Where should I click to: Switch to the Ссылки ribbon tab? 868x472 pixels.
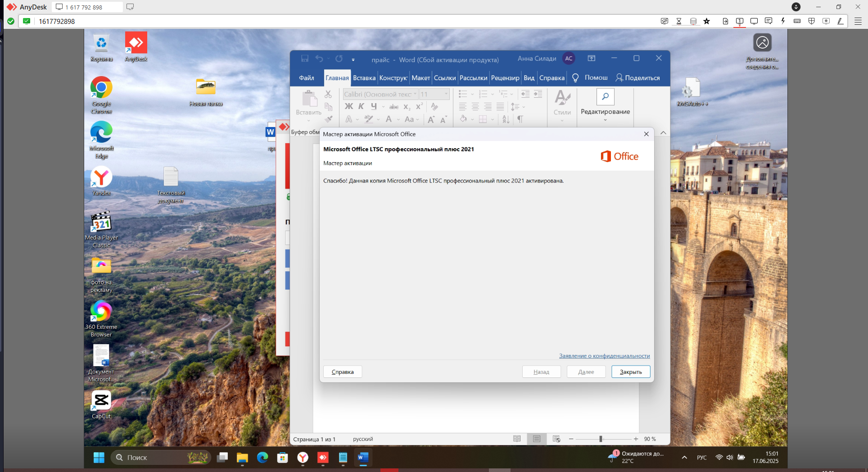pyautogui.click(x=445, y=78)
